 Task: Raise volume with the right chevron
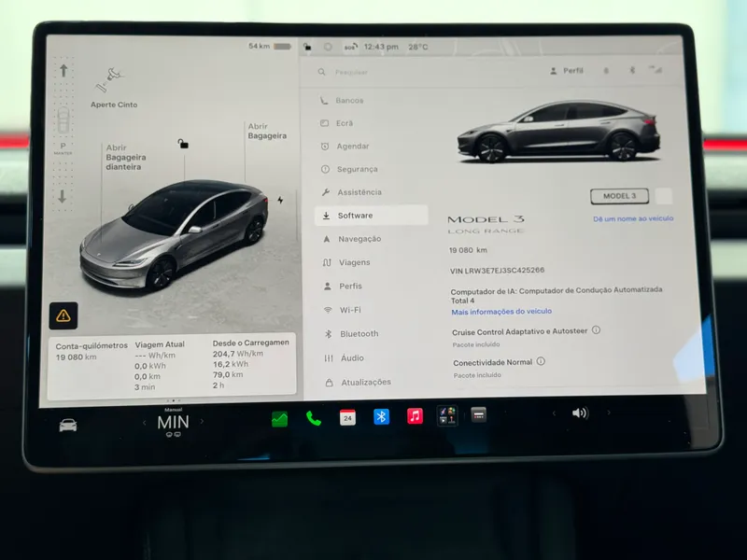pyautogui.click(x=609, y=413)
